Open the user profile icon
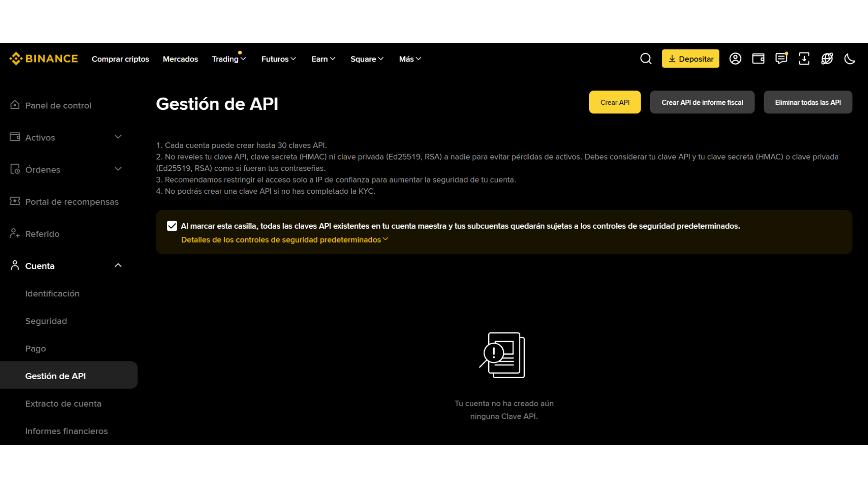This screenshot has width=868, height=488. (735, 58)
